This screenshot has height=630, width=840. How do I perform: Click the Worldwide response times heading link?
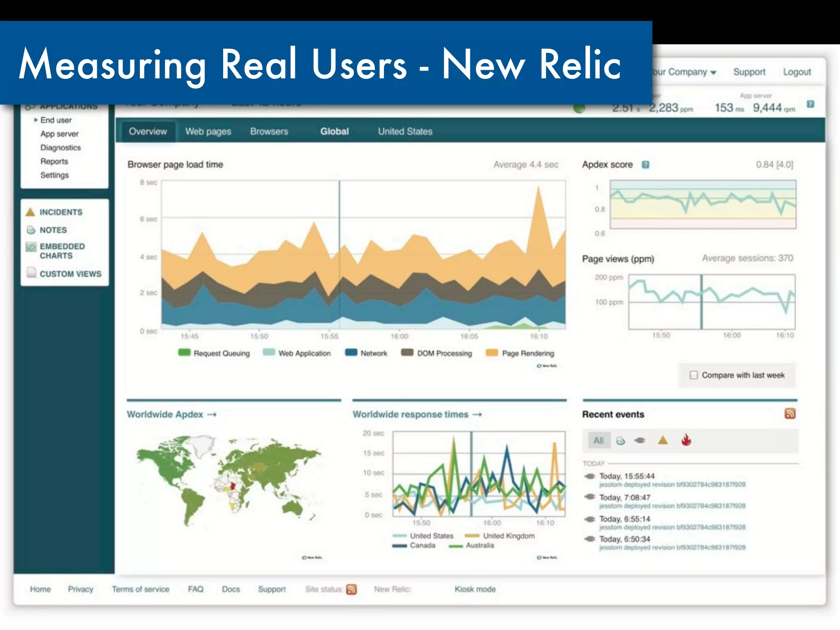(x=411, y=414)
